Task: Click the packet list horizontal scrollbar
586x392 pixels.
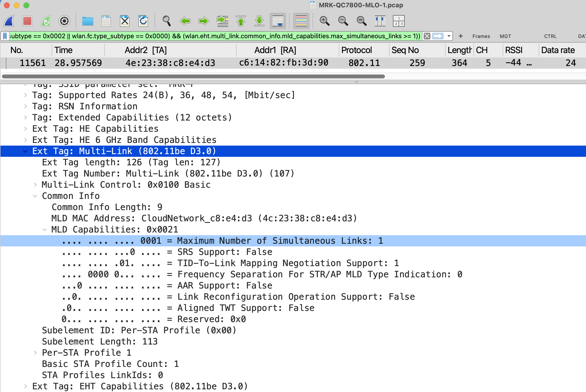Action: pyautogui.click(x=193, y=76)
